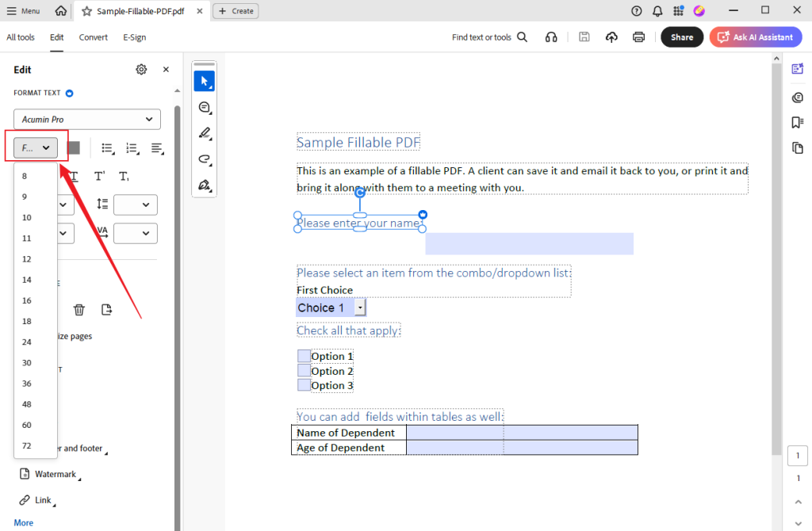This screenshot has height=531, width=812.
Task: Open the comment tool in the vertical toolbar
Action: click(x=204, y=107)
